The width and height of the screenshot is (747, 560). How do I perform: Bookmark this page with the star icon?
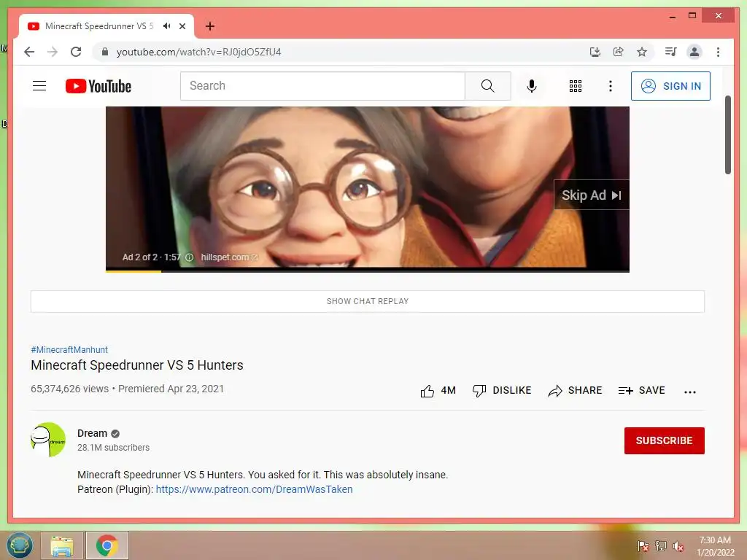coord(642,52)
